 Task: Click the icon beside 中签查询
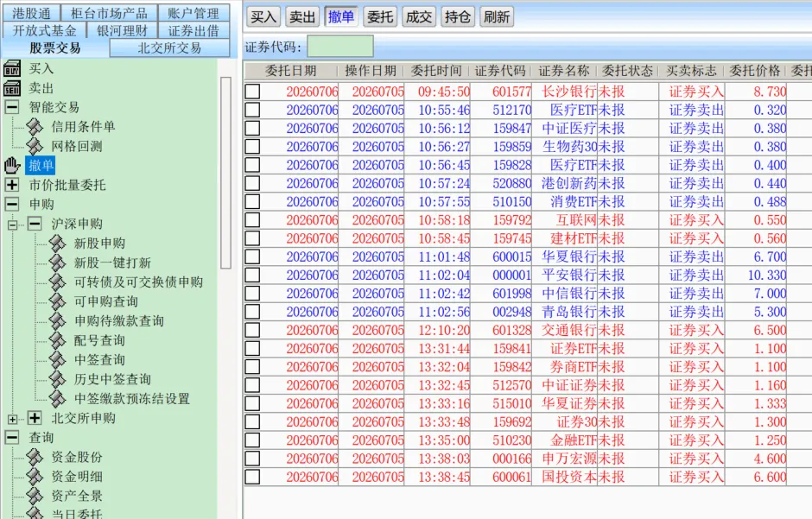[x=58, y=359]
